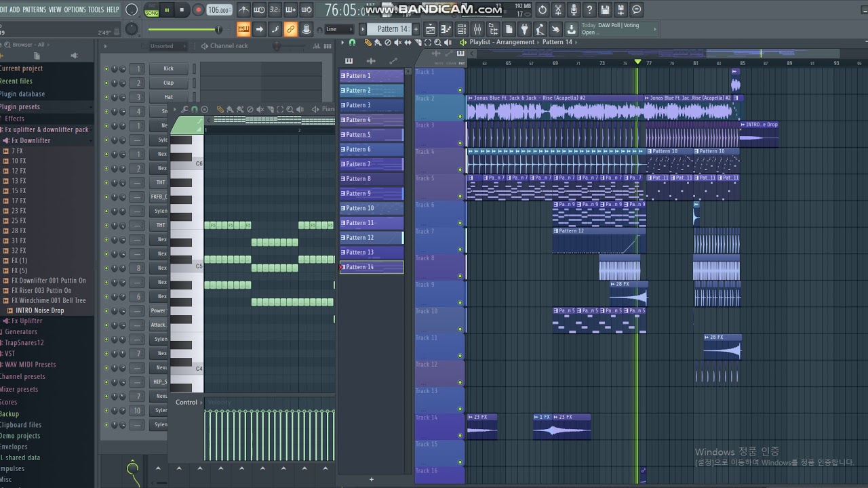
Task: Open the HELP menu
Action: [x=113, y=9]
